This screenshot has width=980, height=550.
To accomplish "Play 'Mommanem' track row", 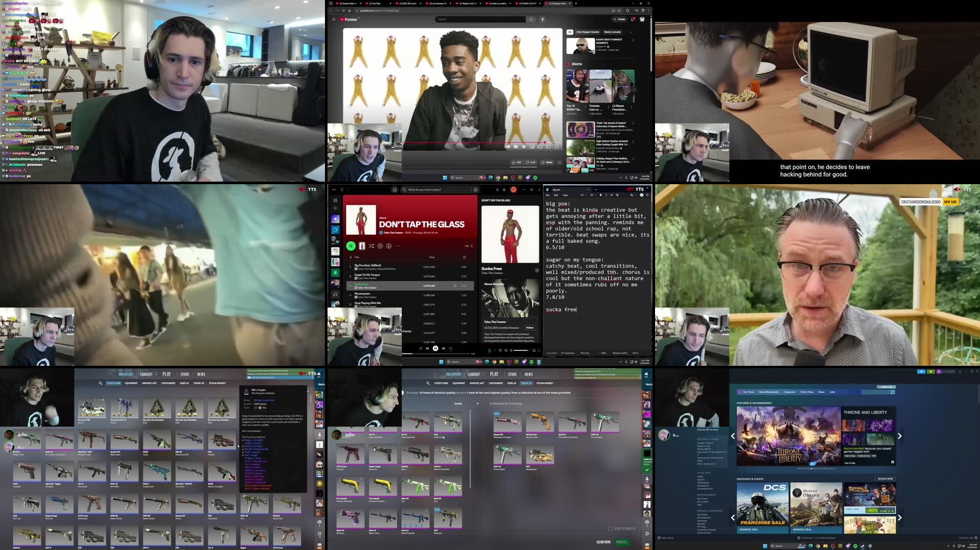I will pyautogui.click(x=409, y=295).
